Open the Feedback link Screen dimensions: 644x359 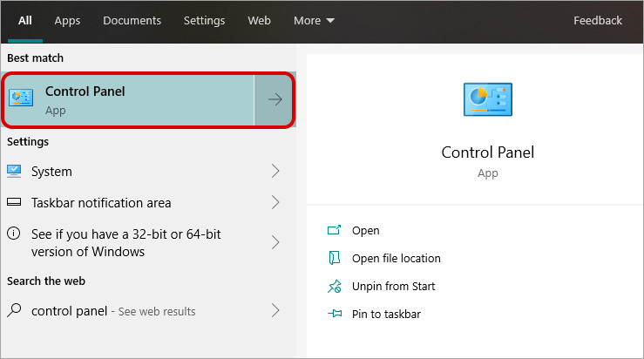[598, 21]
